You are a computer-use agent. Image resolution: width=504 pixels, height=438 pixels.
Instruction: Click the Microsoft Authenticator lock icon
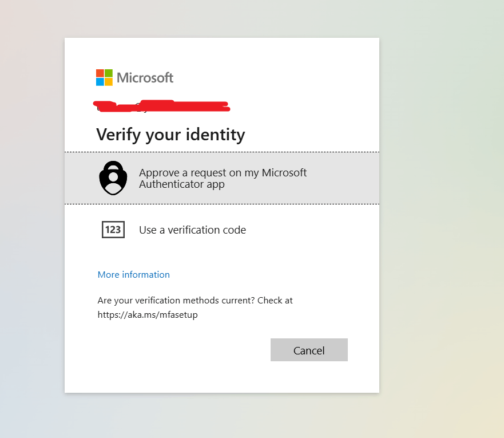pyautogui.click(x=113, y=178)
